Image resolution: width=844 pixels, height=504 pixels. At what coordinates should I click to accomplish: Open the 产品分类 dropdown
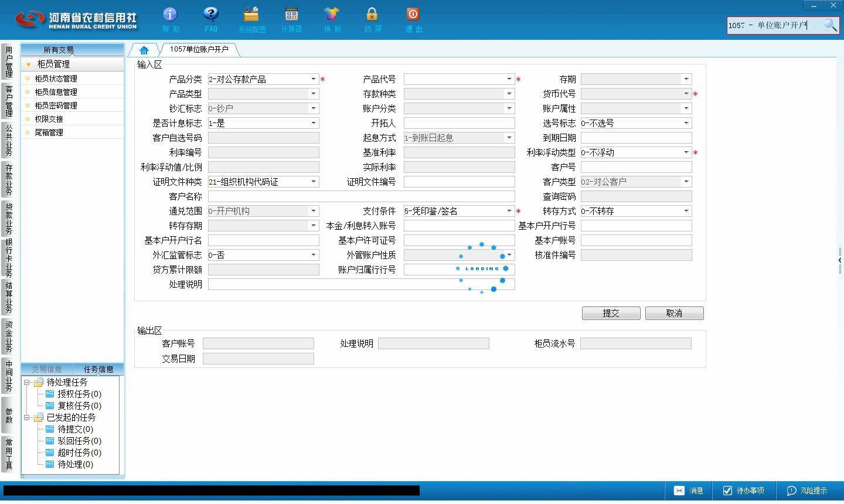314,79
